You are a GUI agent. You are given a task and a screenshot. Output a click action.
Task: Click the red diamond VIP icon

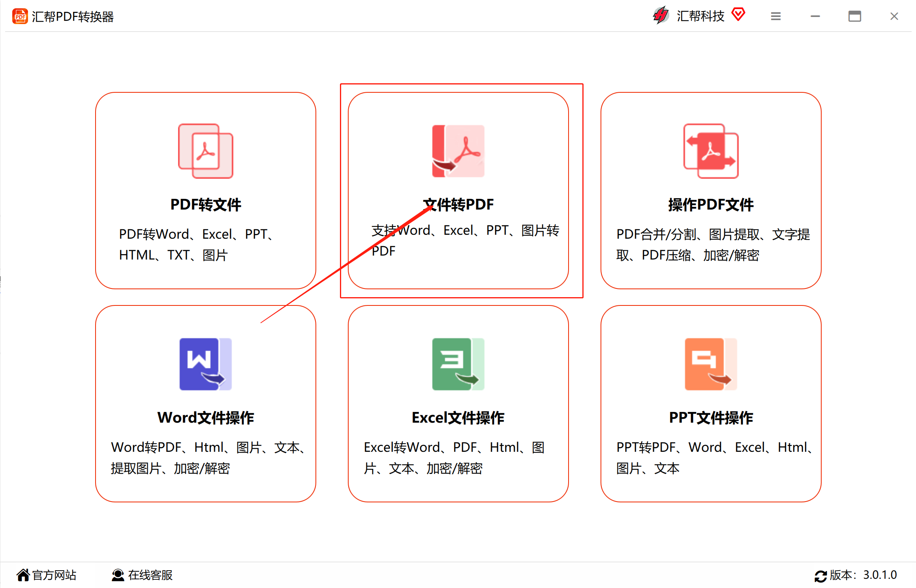(738, 15)
